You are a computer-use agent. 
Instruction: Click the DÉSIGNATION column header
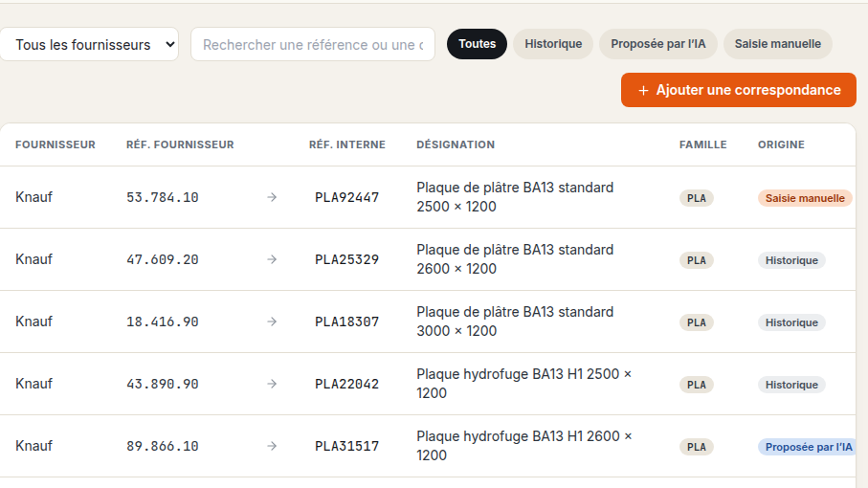point(456,144)
